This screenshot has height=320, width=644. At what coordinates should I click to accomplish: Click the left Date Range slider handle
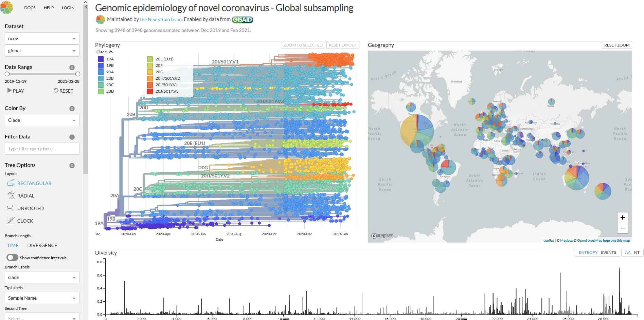click(x=7, y=74)
